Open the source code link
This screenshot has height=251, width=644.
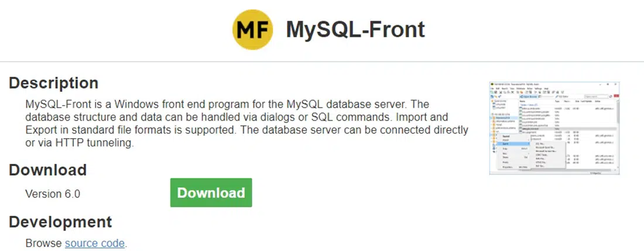point(95,243)
